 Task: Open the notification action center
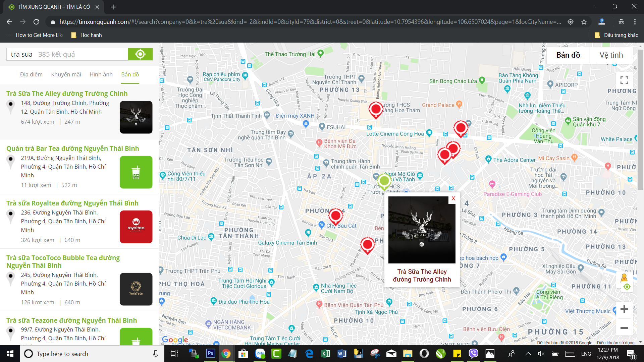(631, 354)
